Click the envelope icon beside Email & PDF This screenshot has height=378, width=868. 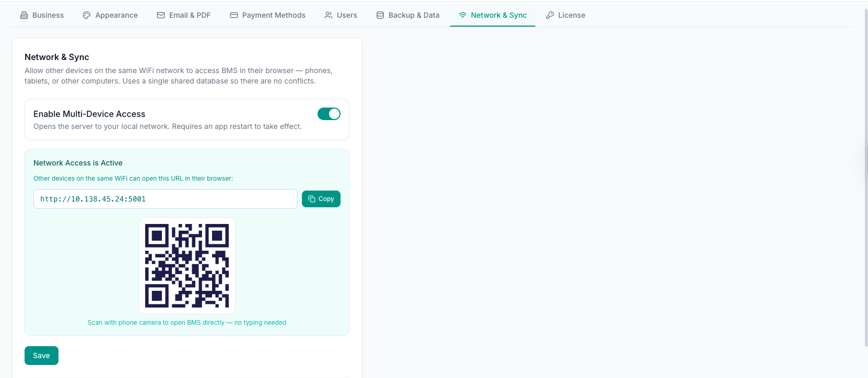coord(161,15)
